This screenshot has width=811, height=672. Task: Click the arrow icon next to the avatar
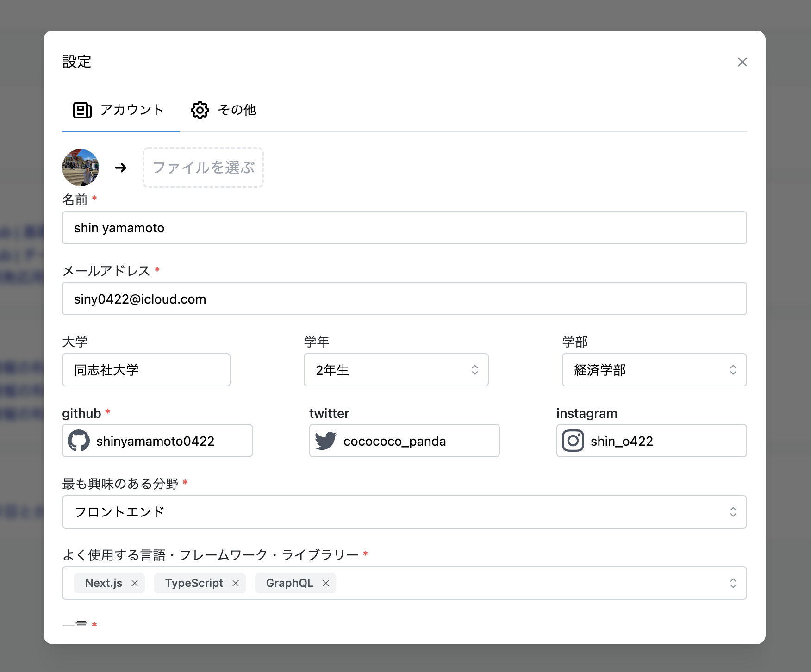click(121, 168)
